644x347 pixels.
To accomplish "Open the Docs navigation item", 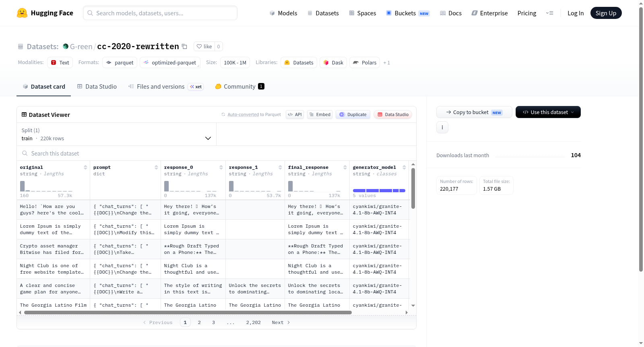I will click(451, 13).
